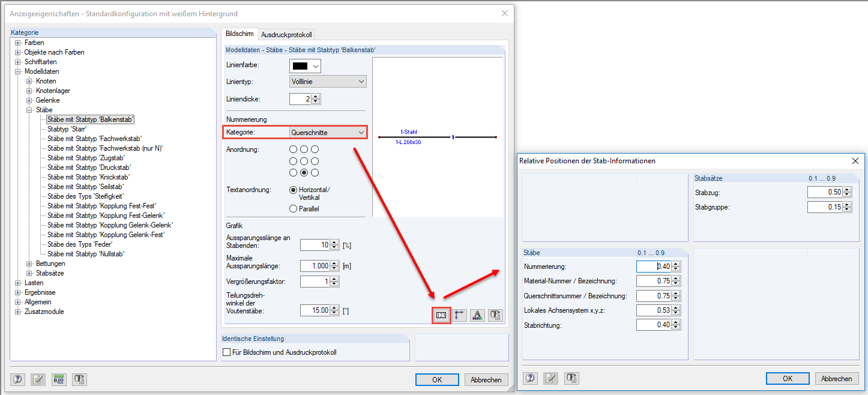Confirm the positions dialog with OK
868x395 pixels.
click(x=787, y=378)
